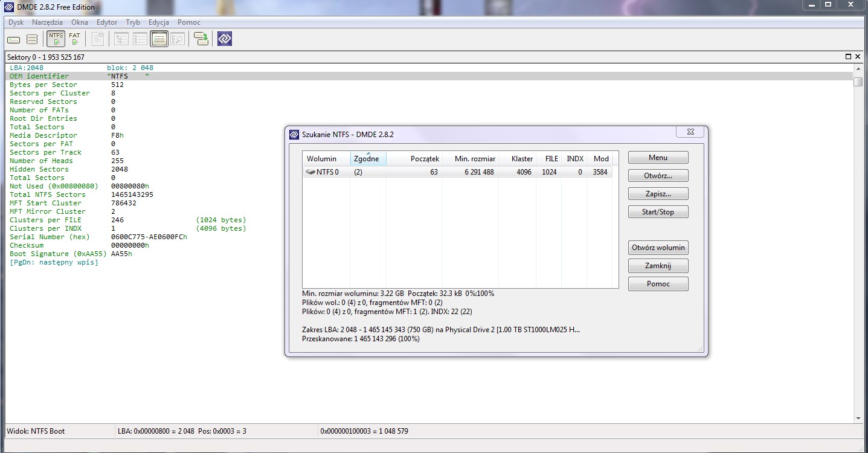
Task: Click the dialog resize grip corner
Action: 701,349
